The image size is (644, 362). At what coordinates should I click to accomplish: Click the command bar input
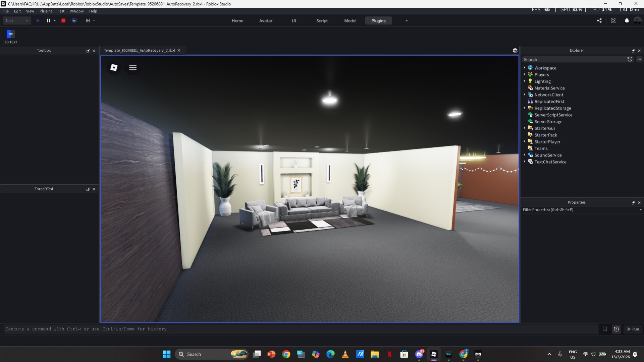pos(300,329)
